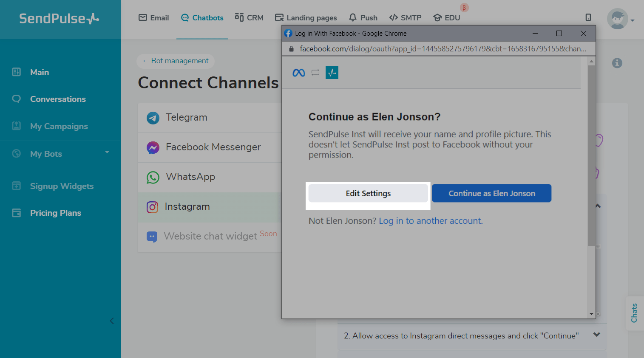644x358 pixels.
Task: Click the Edit Settings button
Action: [368, 194]
